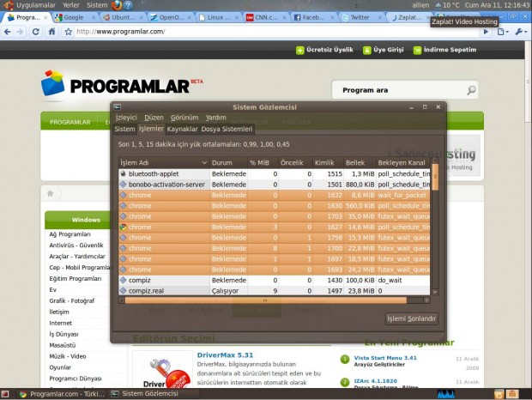This screenshot has height=400, width=532.
Task: Sort processes by the Öncelik column
Action: tap(295, 163)
